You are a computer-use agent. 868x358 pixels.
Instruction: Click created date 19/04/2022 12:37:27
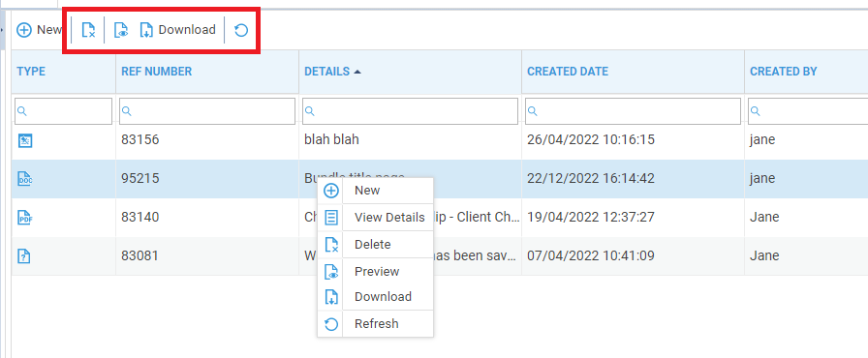[591, 218]
